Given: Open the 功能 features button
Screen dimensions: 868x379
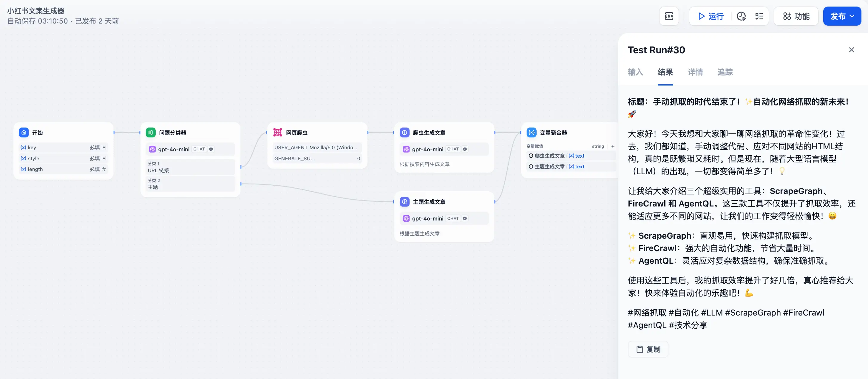Looking at the screenshot, I should click(796, 16).
